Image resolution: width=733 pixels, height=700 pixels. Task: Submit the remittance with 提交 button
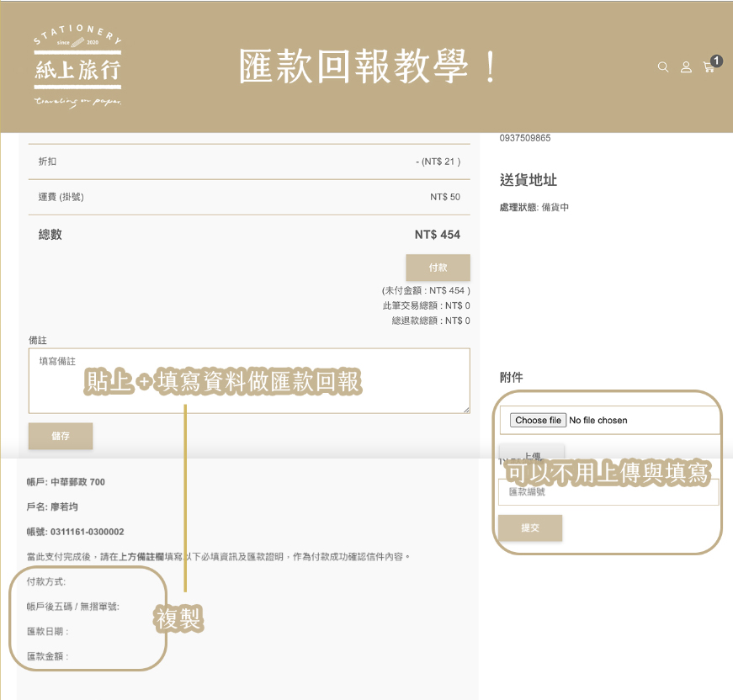[530, 528]
